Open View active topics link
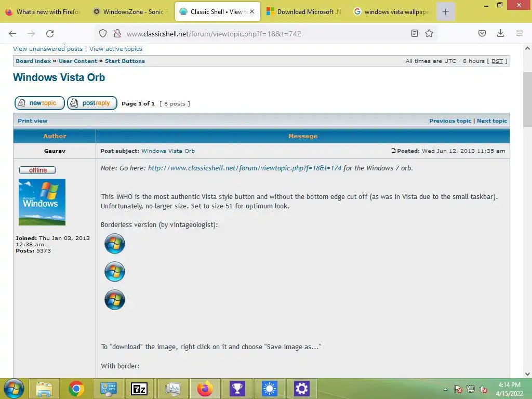Viewport: 532px width, 399px height. (x=116, y=49)
